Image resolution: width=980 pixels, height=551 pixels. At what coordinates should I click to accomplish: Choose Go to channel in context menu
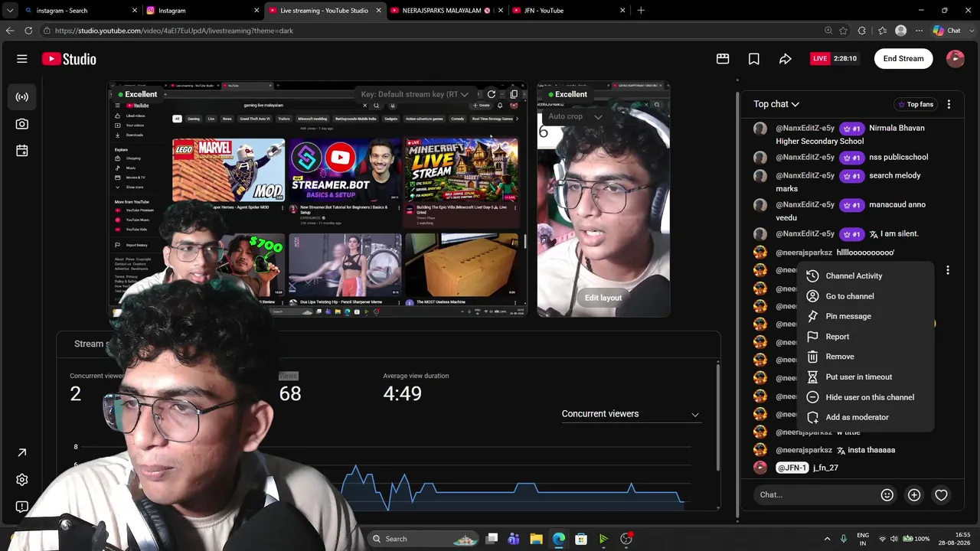(866, 296)
